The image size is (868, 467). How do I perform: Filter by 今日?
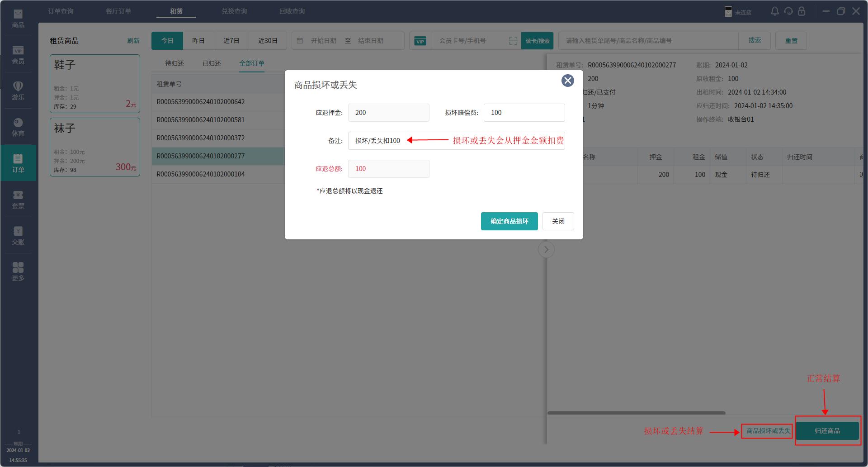[x=167, y=41]
